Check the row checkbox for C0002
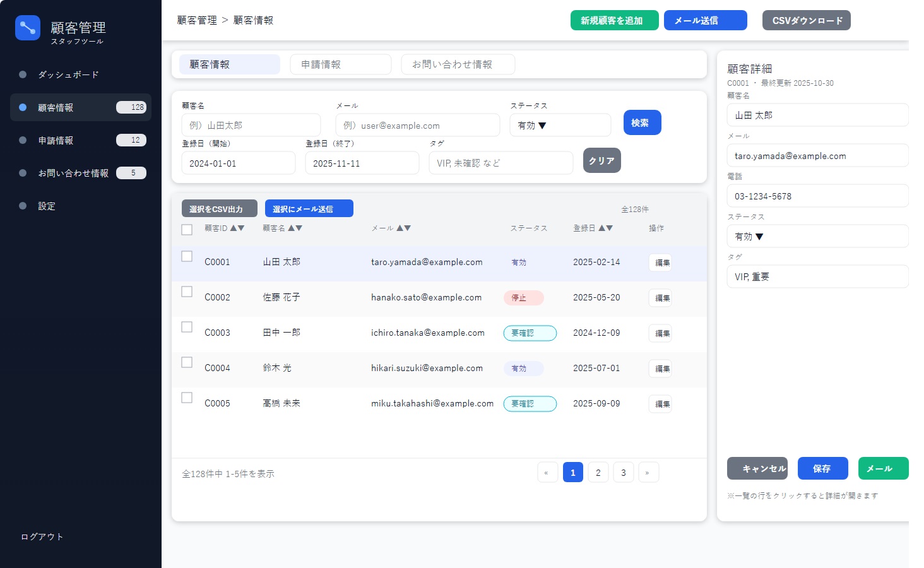 point(187,292)
